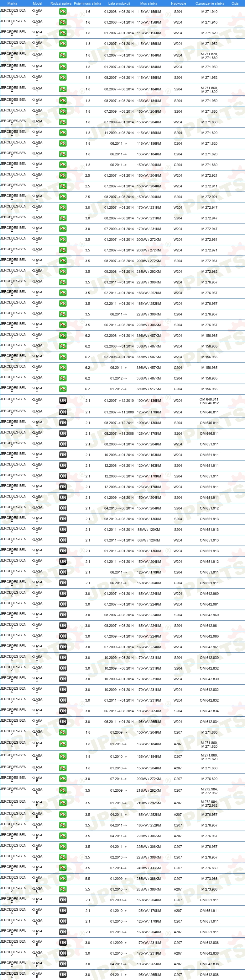Click the ON icon in the 88kW / 120KM S204 row
The image size is (245, 980).
point(63,530)
